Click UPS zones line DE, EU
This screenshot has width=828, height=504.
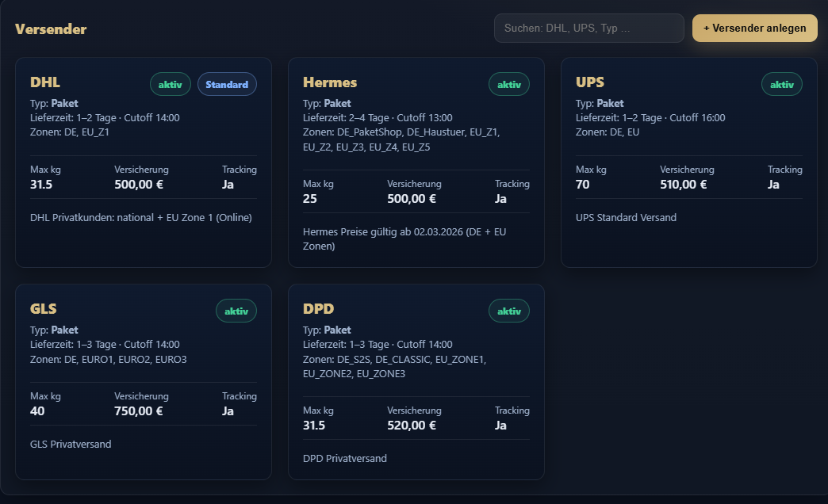608,132
